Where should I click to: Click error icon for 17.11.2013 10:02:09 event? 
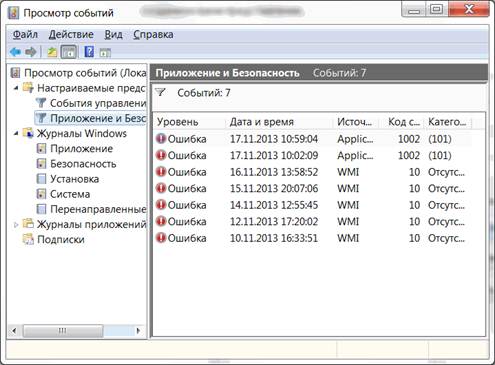click(x=161, y=155)
